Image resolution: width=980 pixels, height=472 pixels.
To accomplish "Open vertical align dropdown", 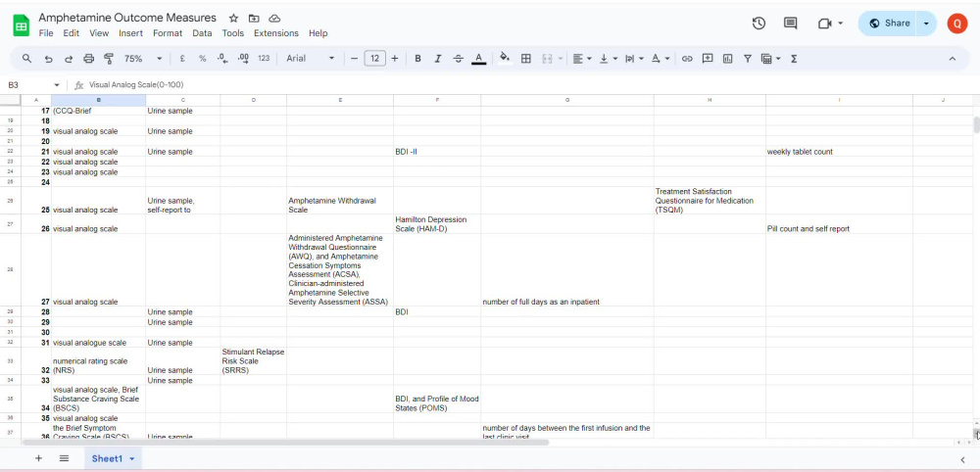I will 609,59.
